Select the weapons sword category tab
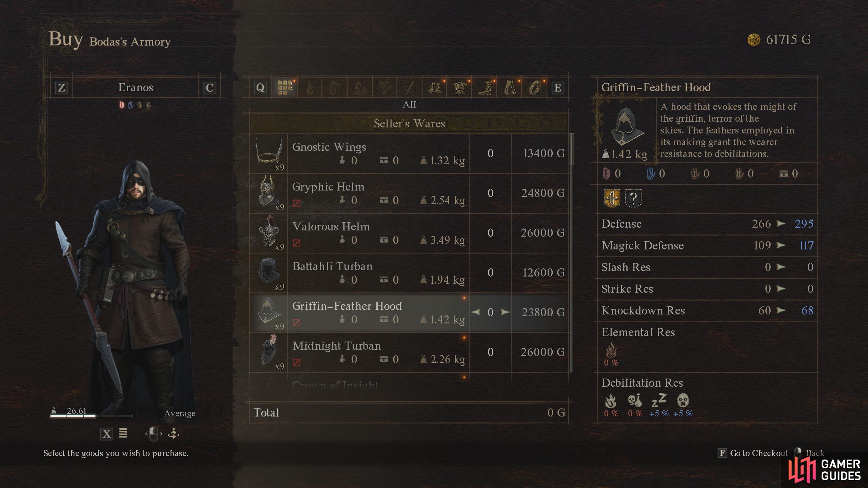This screenshot has height=488, width=868. [x=410, y=88]
